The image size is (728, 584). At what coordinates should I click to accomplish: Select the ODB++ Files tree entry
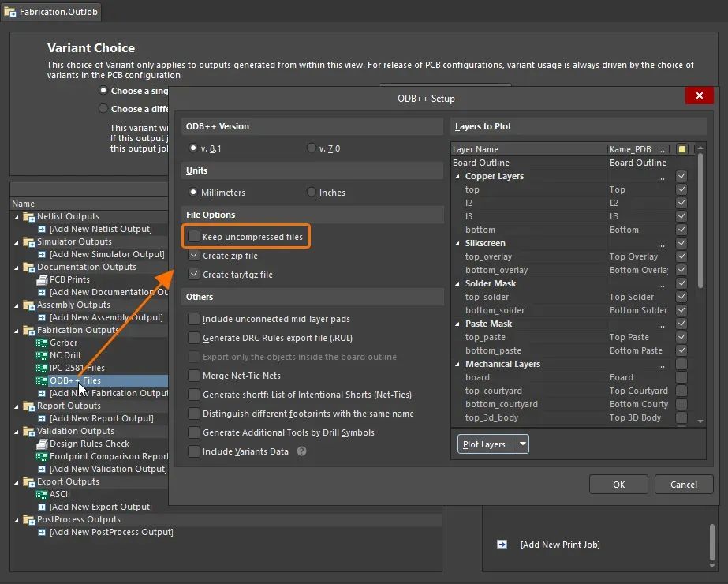pyautogui.click(x=75, y=380)
